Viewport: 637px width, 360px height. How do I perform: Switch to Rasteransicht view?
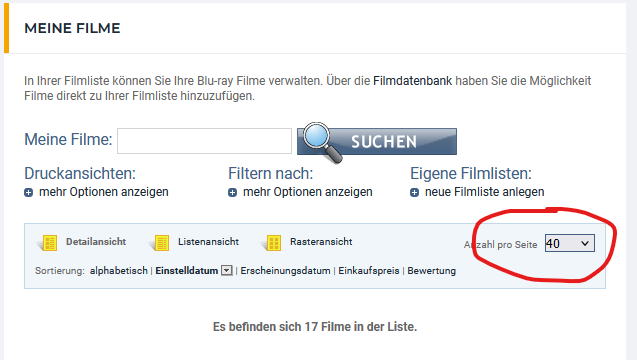tap(321, 242)
